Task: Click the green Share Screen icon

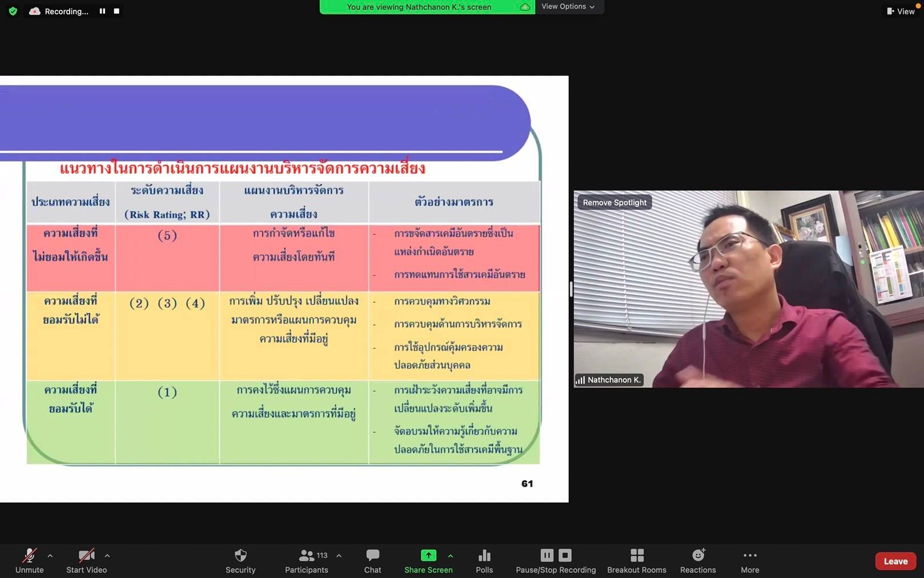Action: point(428,555)
